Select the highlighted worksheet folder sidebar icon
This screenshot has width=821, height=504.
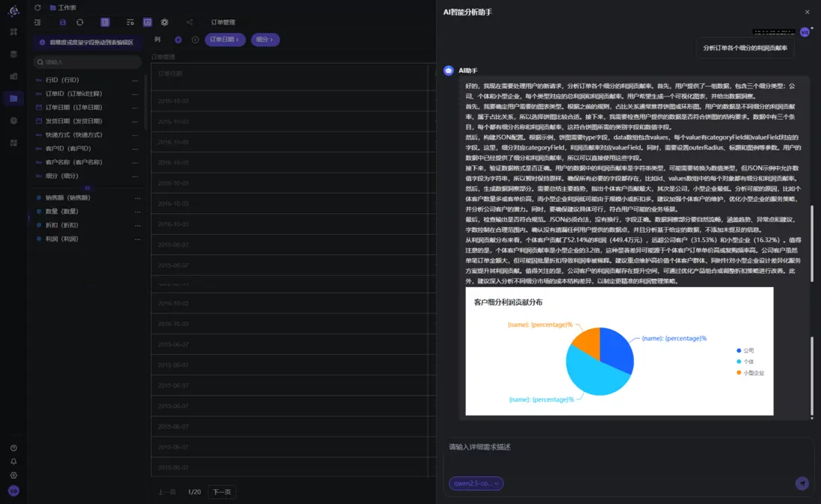point(13,99)
